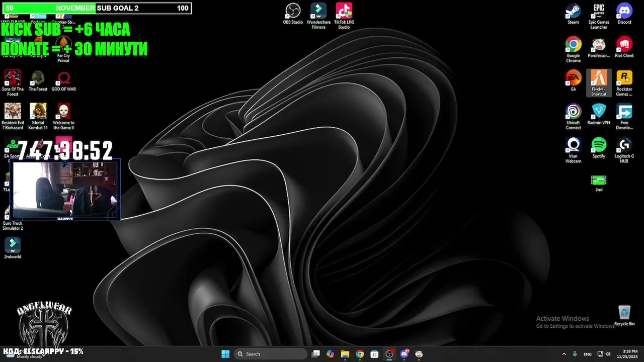Open GOD OF WAR desktop shortcut
This screenshot has height=362, width=644.
[63, 81]
